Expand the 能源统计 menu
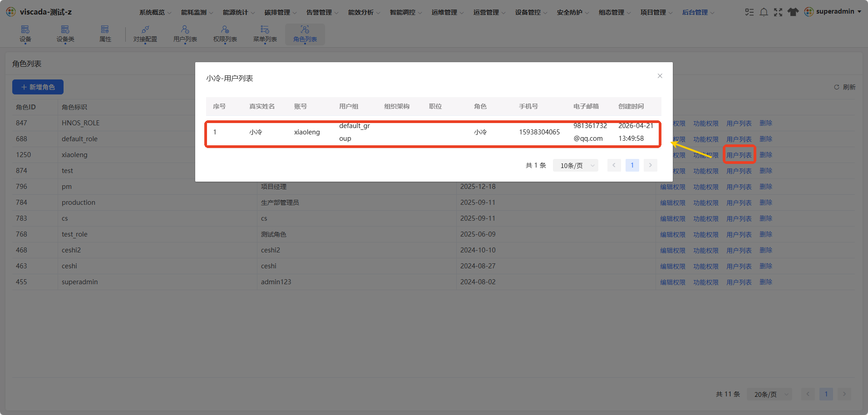Image resolution: width=868 pixels, height=415 pixels. click(239, 12)
